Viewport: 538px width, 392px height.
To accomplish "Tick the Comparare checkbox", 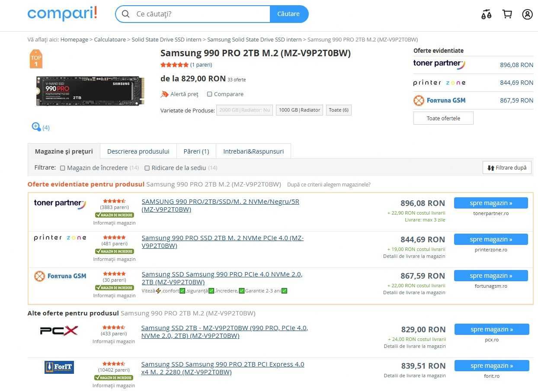I will (x=209, y=94).
